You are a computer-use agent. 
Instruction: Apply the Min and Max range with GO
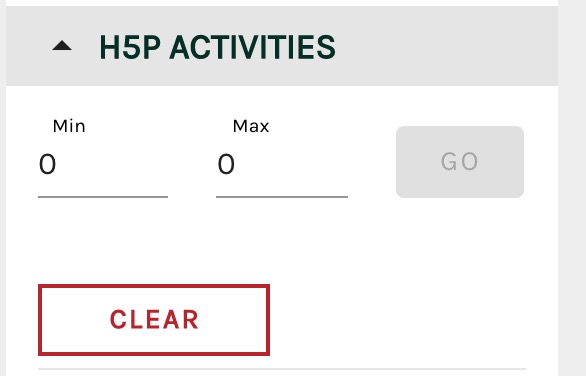coord(460,162)
